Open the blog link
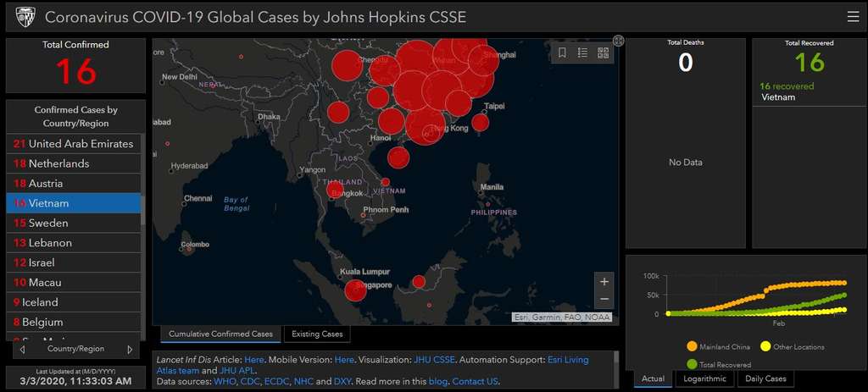 [x=437, y=382]
